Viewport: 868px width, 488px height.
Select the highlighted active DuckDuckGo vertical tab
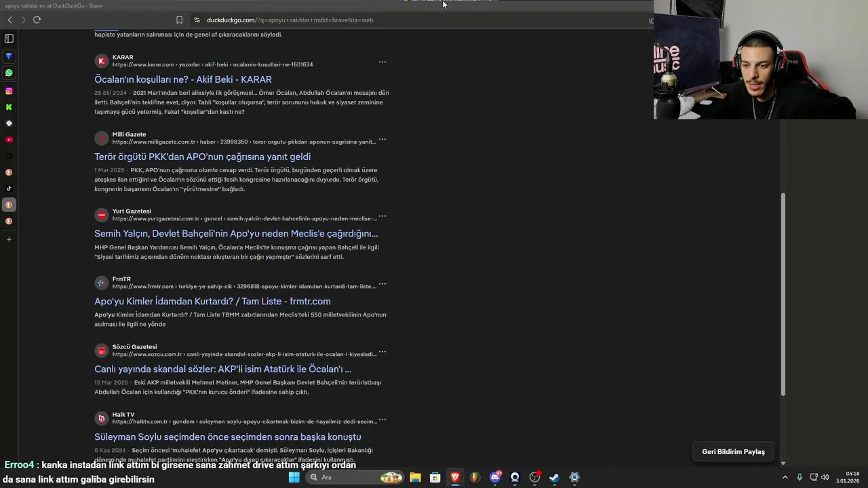[9, 205]
